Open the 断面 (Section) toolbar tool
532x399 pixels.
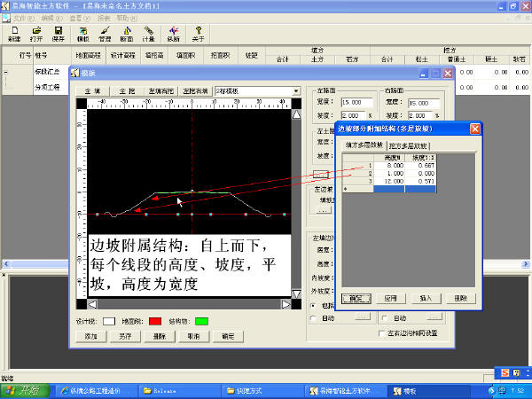point(127,34)
